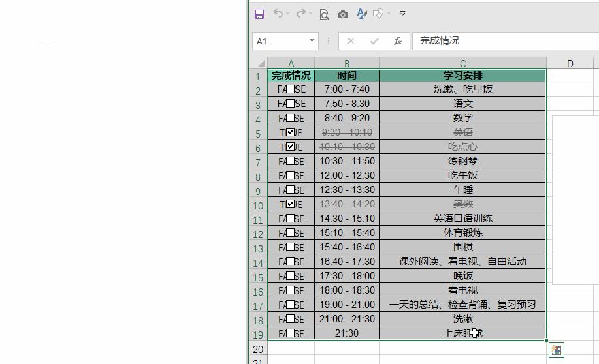599x364 pixels.
Task: Click the Camera tool icon
Action: 343,14
